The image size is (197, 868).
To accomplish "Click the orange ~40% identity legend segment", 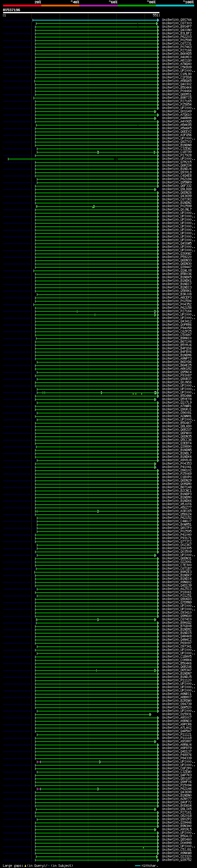I will pyautogui.click(x=60, y=6).
